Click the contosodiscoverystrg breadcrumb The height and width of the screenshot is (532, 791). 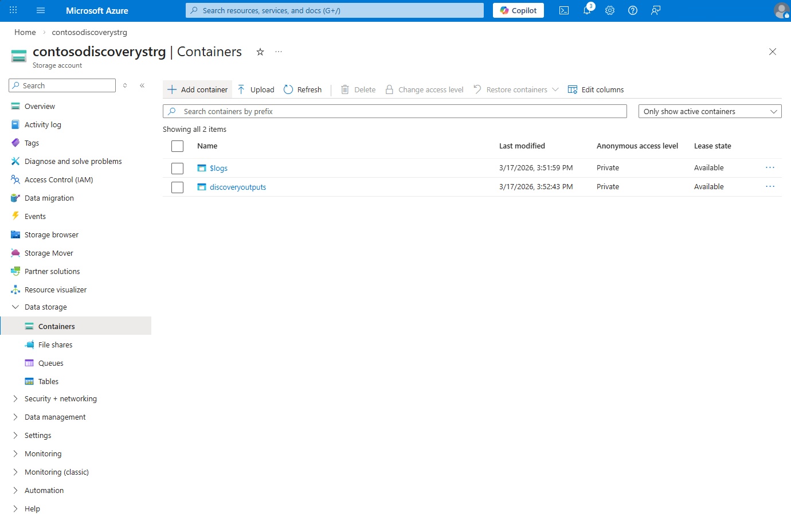click(x=89, y=33)
